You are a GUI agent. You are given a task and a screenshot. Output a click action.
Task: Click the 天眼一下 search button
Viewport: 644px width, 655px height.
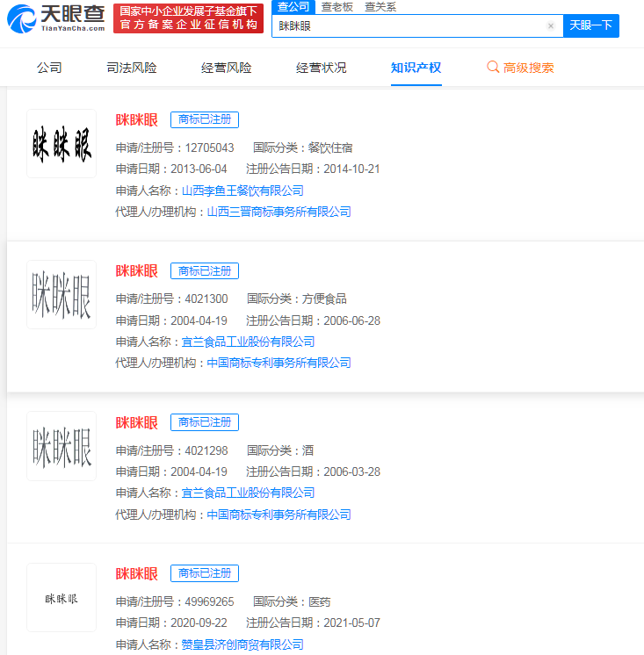point(591,25)
